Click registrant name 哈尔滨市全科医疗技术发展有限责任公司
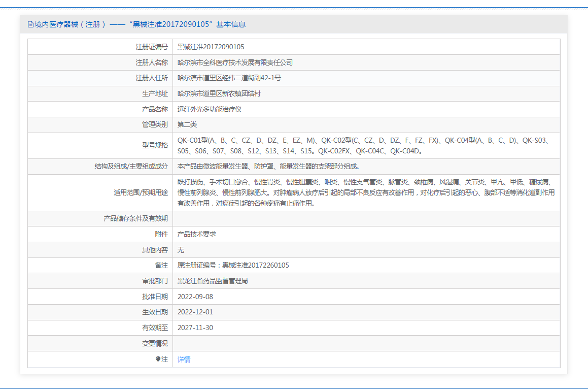The width and height of the screenshot is (588, 389). point(235,62)
